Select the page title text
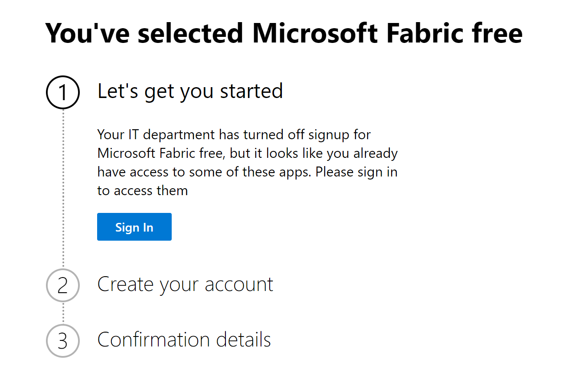The height and width of the screenshot is (392, 568). pos(284,33)
